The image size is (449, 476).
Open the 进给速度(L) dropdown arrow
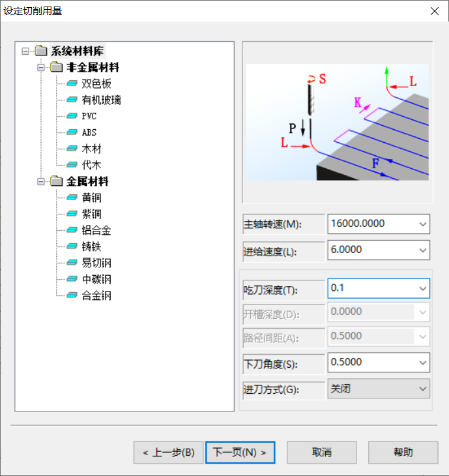(x=422, y=250)
